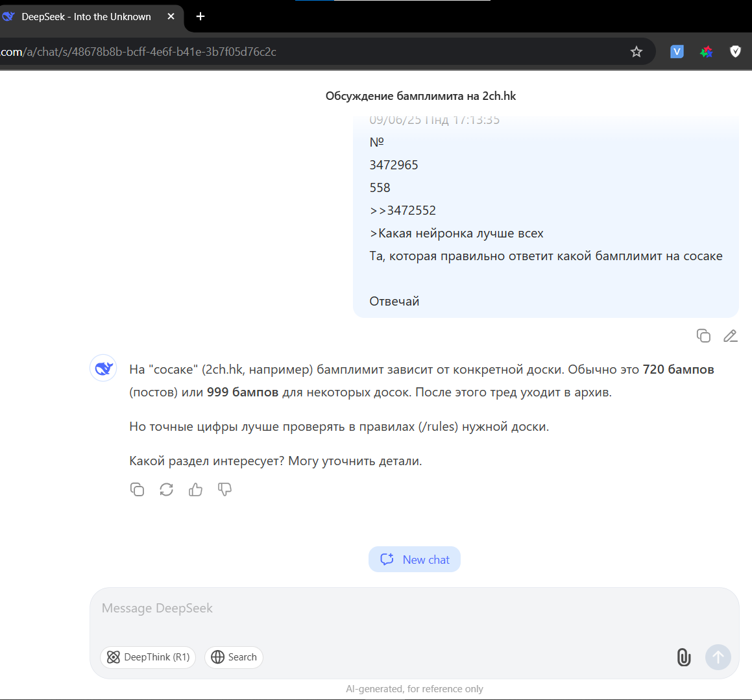Click the DeepSeek whale avatar icon
Image resolution: width=752 pixels, height=700 pixels.
(x=103, y=368)
